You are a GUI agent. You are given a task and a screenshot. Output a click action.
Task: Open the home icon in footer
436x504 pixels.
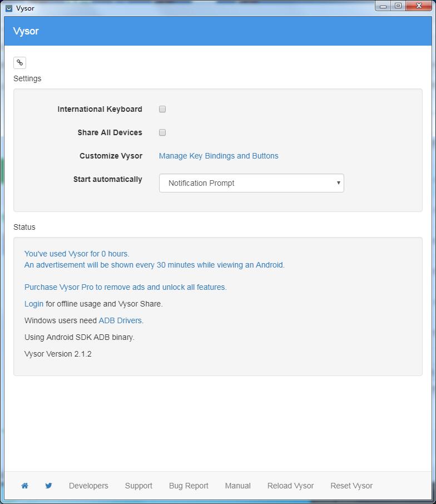[24, 486]
